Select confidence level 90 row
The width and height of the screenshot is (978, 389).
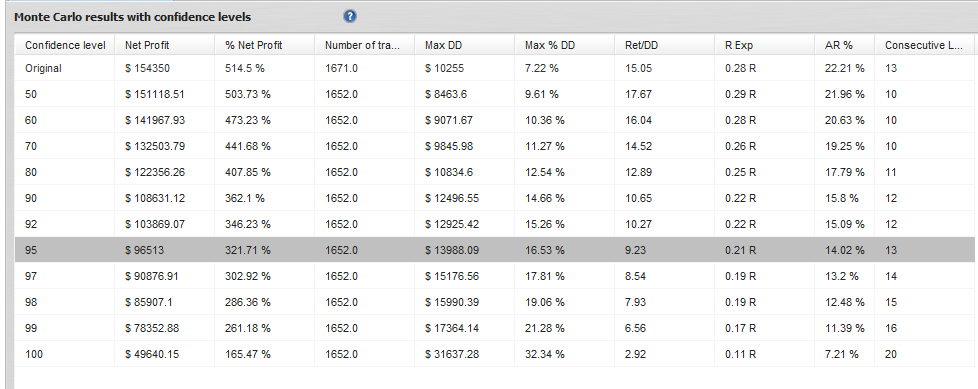click(495, 198)
